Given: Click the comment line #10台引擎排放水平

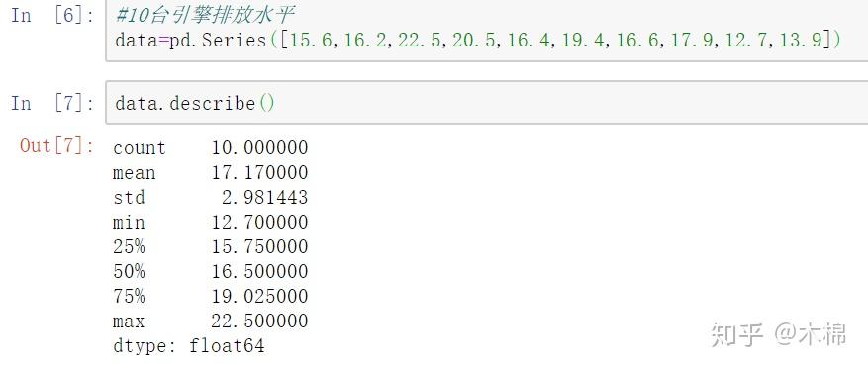Looking at the screenshot, I should [x=205, y=15].
